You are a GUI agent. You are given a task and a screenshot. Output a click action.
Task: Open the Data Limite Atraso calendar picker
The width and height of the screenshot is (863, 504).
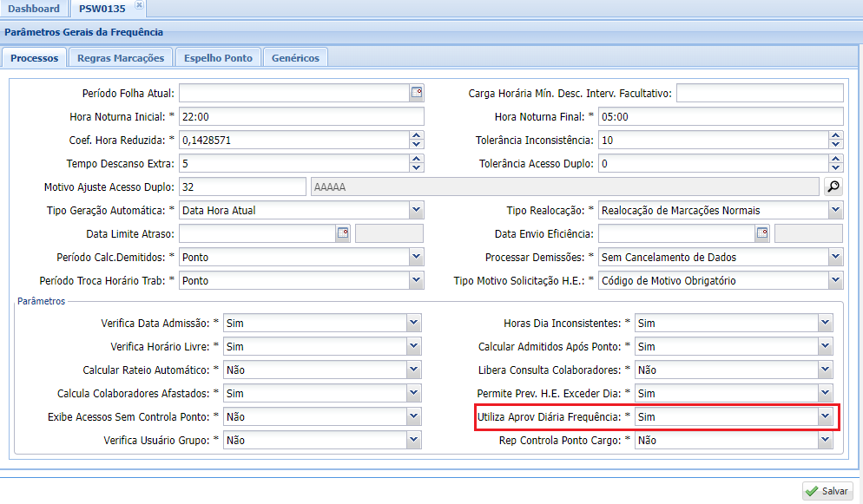pos(343,233)
